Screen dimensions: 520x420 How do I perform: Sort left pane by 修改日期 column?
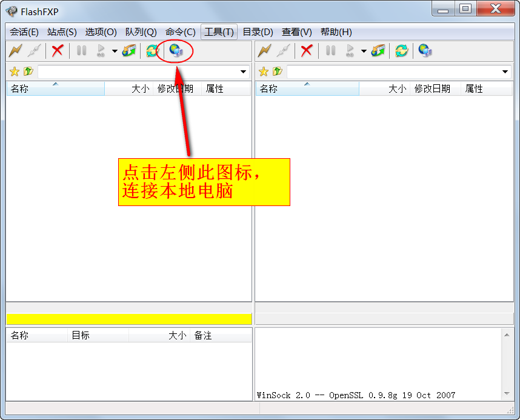tap(177, 88)
